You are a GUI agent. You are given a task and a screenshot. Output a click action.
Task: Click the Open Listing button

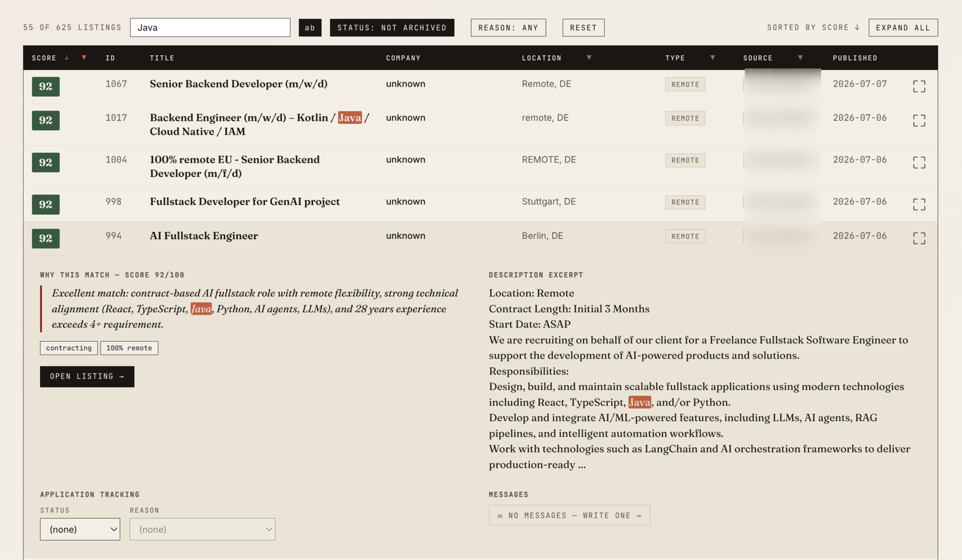(x=87, y=376)
